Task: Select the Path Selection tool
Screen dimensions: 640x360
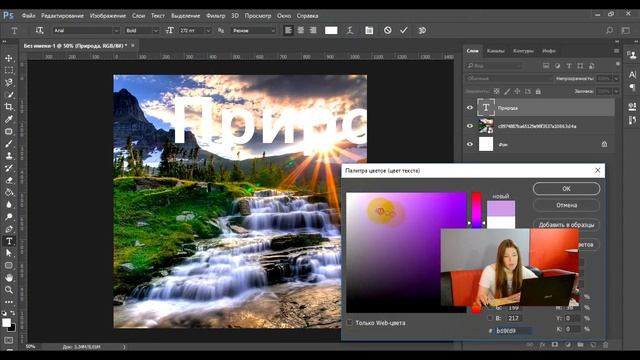Action: coord(9,253)
